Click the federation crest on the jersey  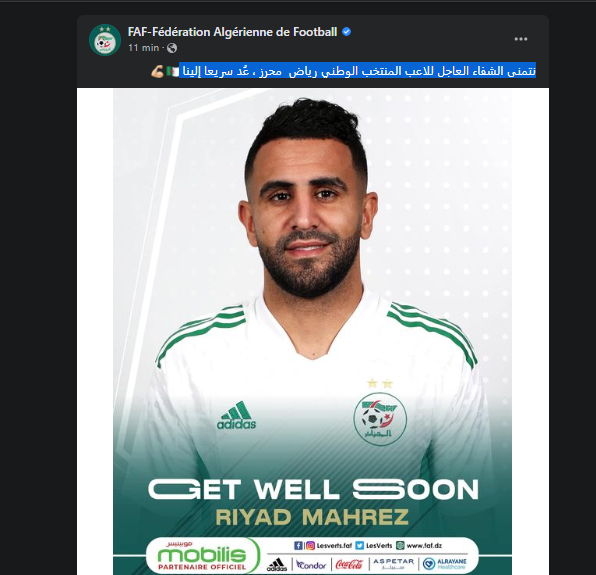(x=380, y=419)
